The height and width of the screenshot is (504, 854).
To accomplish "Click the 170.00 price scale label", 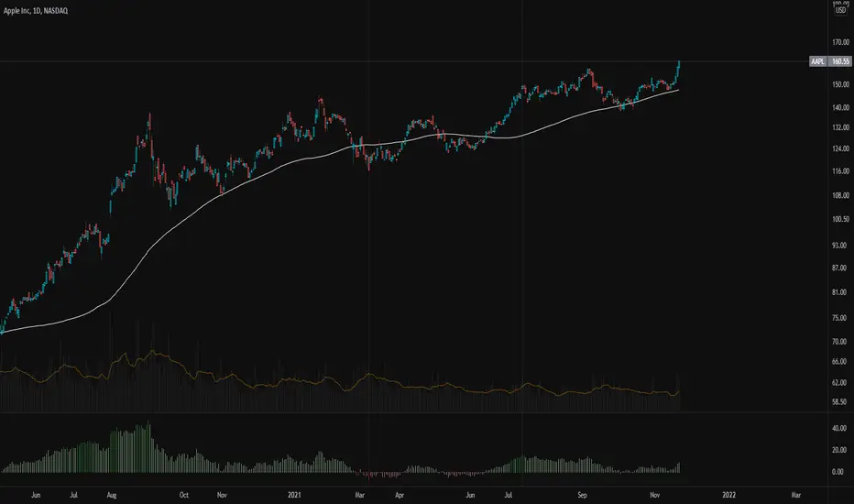I will click(x=840, y=42).
